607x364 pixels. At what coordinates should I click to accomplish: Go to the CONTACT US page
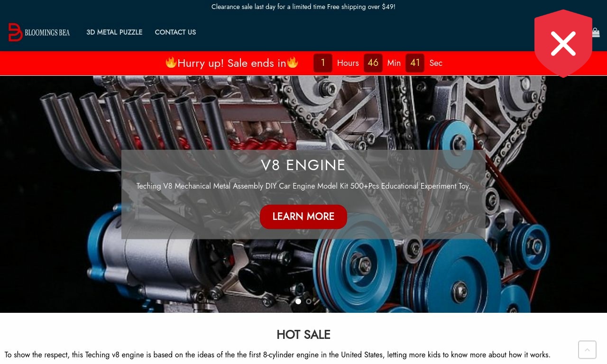pos(175,32)
